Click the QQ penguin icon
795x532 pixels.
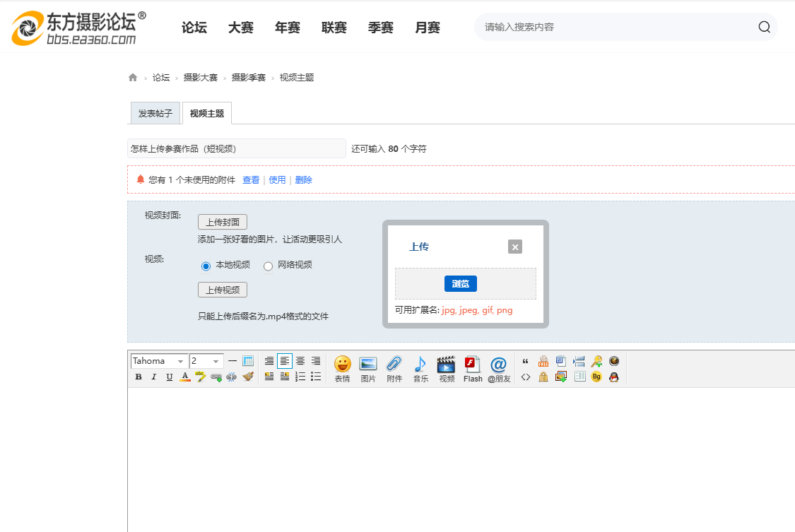pos(614,377)
